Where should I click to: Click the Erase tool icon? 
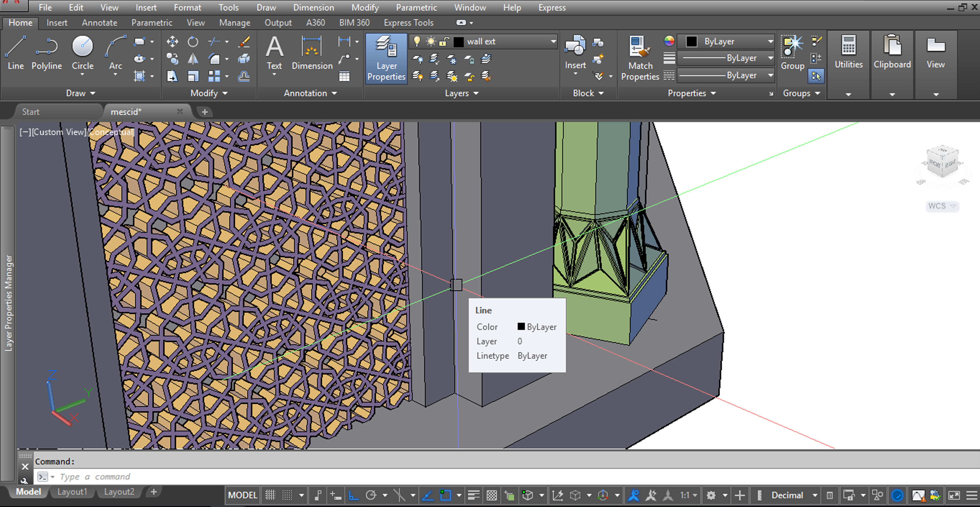(x=244, y=41)
